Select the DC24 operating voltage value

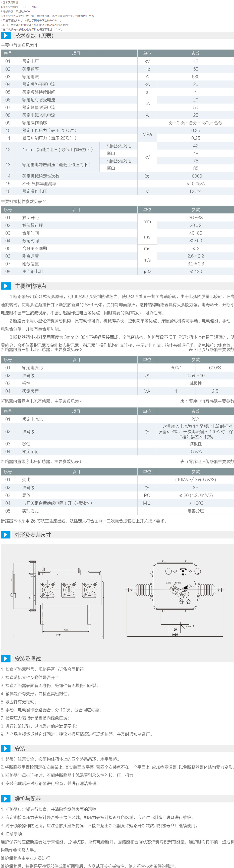(x=196, y=191)
